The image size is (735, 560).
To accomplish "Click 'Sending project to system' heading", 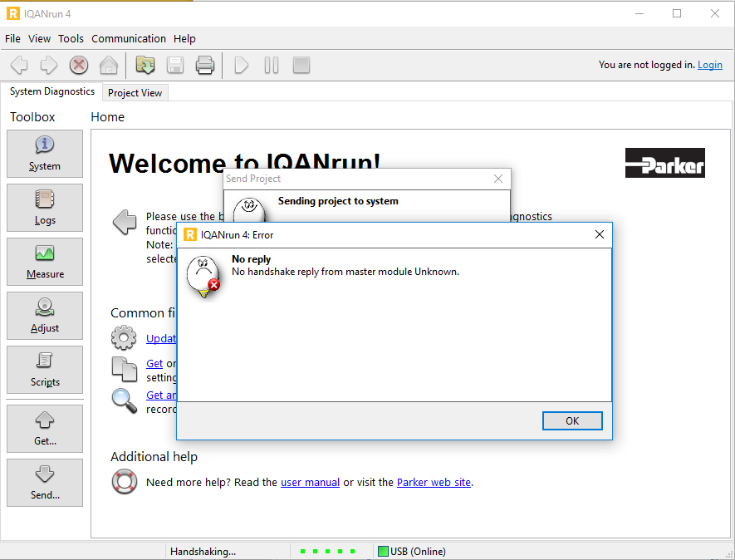I will pyautogui.click(x=338, y=201).
